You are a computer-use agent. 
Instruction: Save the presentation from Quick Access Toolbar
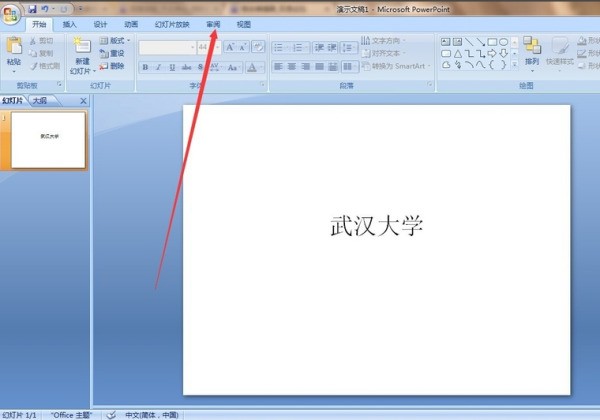[32, 8]
